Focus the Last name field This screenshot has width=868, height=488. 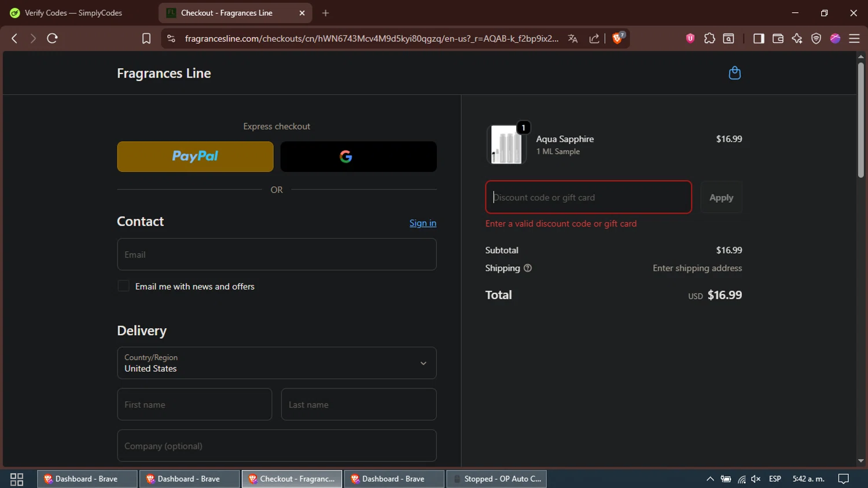tap(359, 405)
